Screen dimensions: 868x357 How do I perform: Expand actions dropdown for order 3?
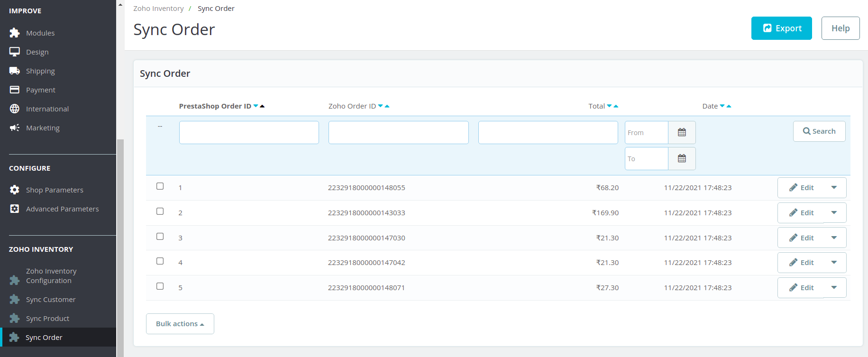click(834, 238)
